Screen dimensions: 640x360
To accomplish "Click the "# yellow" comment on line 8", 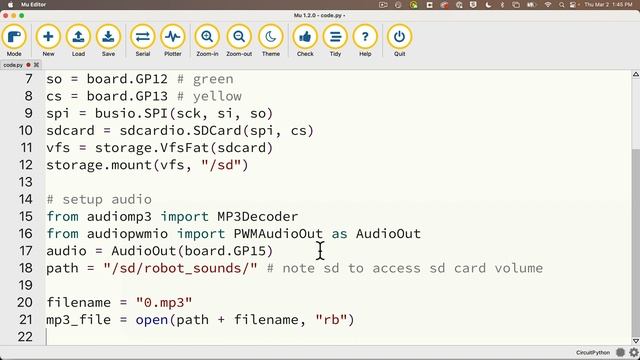I will point(209,96).
